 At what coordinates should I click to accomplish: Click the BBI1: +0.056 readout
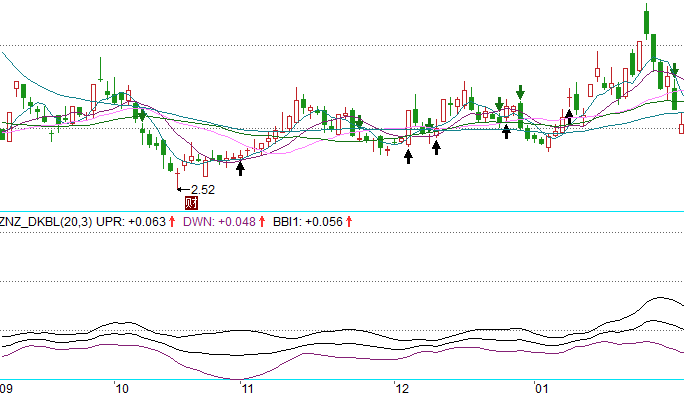click(308, 222)
